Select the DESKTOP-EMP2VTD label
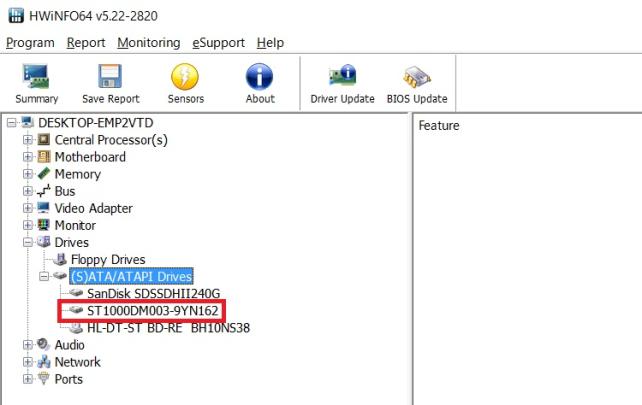642x405 pixels. (96, 122)
